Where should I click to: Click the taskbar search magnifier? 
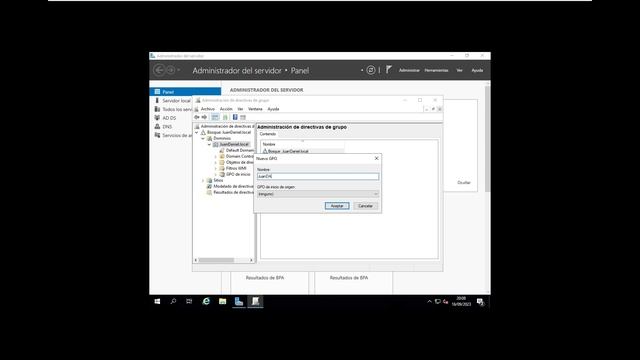pyautogui.click(x=173, y=302)
